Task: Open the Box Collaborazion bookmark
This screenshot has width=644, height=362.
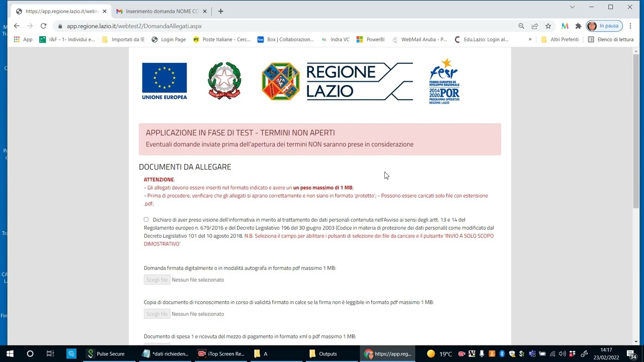Action: point(285,39)
